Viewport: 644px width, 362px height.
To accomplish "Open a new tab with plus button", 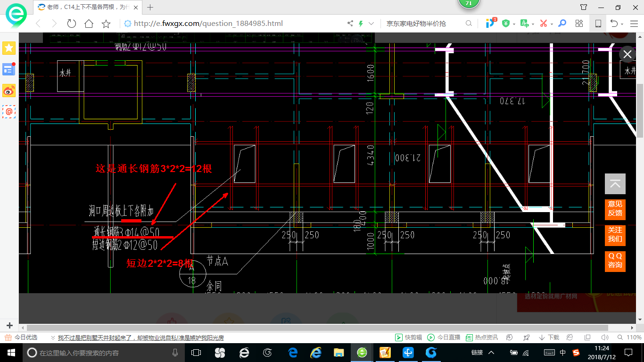I will 150,7.
